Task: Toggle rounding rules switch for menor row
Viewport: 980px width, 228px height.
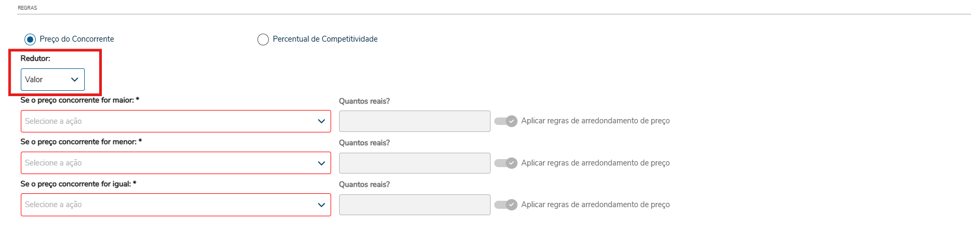Action: coord(505,163)
